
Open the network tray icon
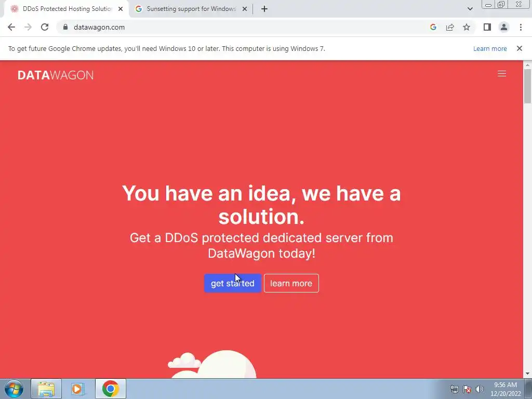click(454, 389)
